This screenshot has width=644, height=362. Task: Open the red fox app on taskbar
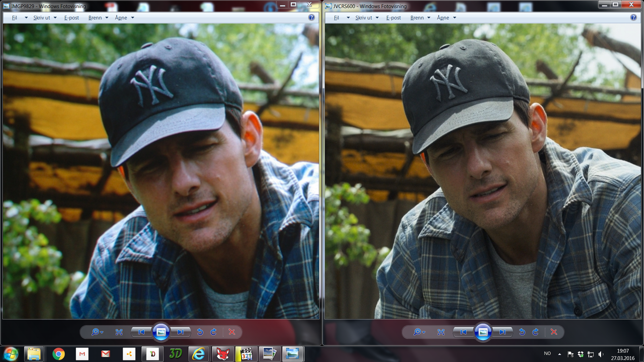(x=222, y=354)
